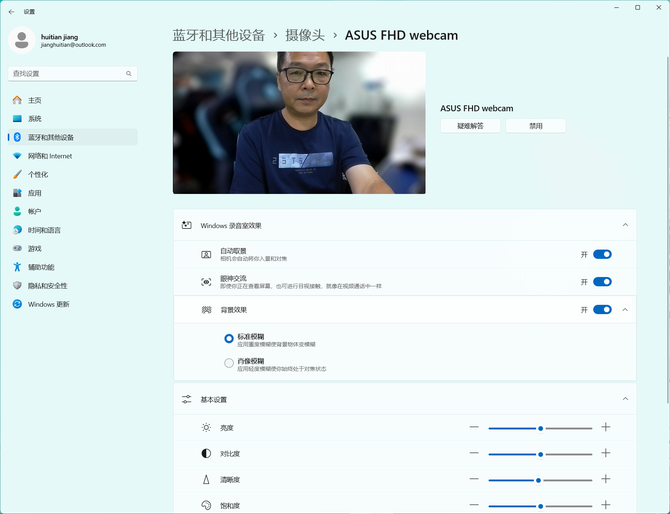Viewport: 670px width, 514px height.
Task: Click the 辅助功能 accessibility icon
Action: coord(17,267)
